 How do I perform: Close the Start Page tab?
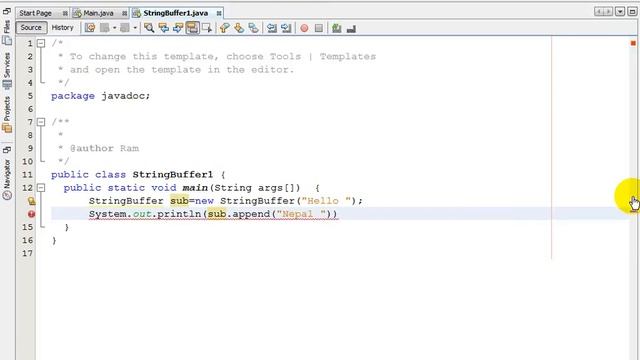click(x=65, y=13)
